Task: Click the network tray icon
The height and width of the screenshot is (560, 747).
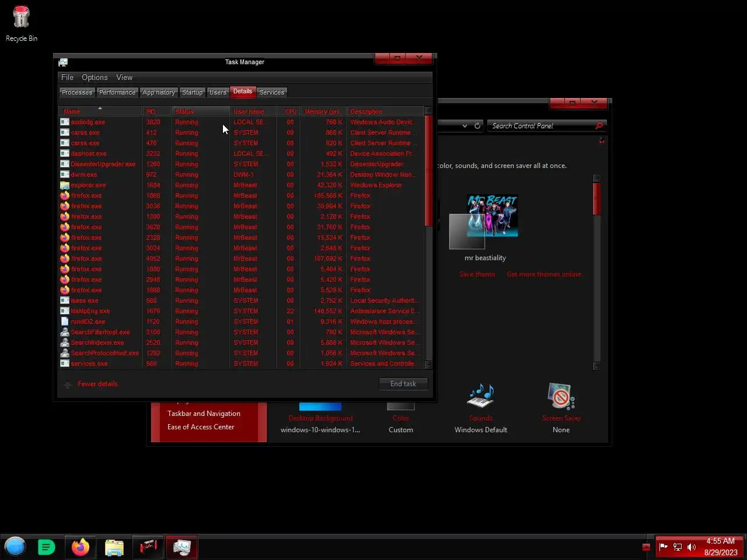Action: (x=678, y=547)
